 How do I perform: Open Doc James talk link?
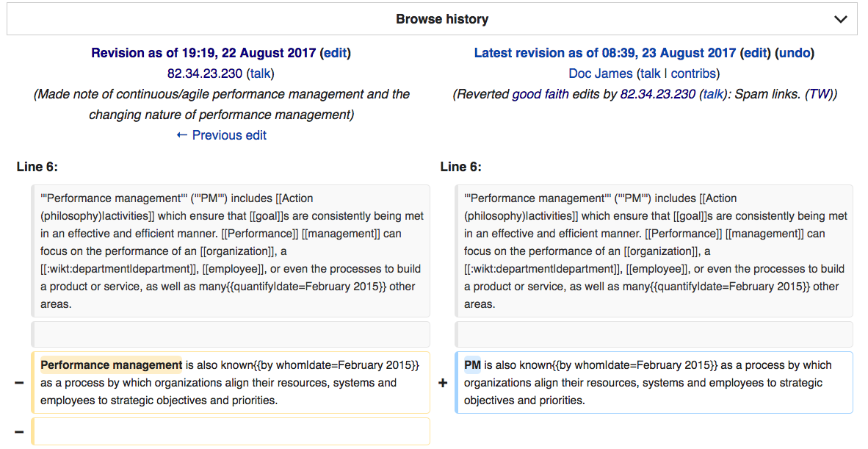click(650, 73)
